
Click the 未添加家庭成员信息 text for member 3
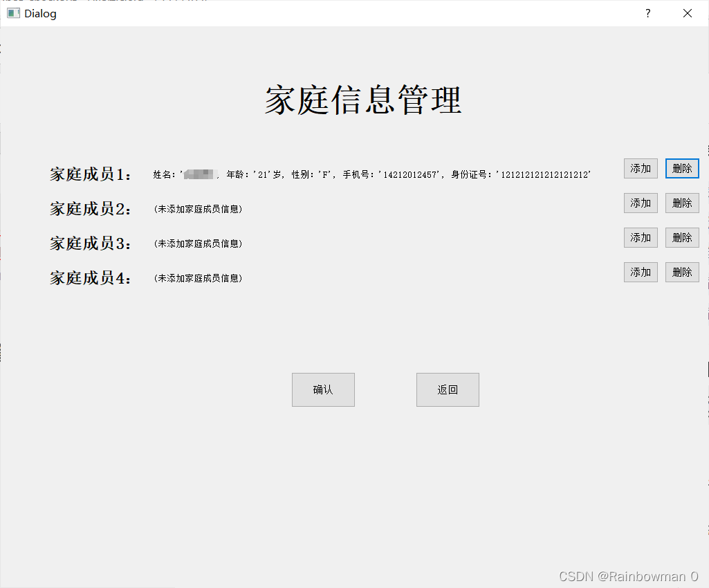tap(197, 244)
